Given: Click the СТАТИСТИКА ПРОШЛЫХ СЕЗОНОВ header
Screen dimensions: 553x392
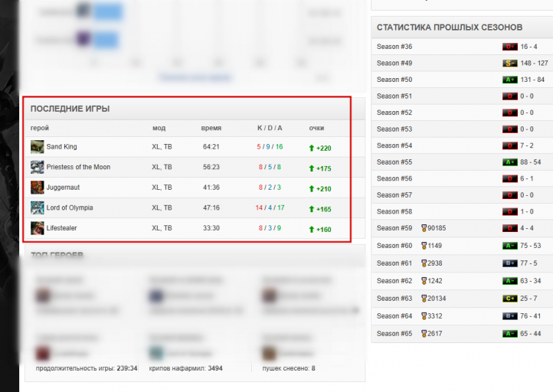Looking at the screenshot, I should [450, 28].
